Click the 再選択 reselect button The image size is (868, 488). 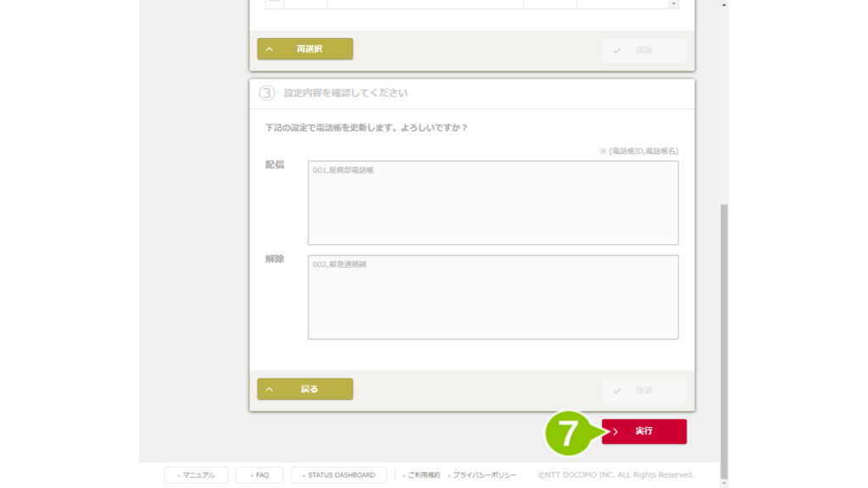305,48
